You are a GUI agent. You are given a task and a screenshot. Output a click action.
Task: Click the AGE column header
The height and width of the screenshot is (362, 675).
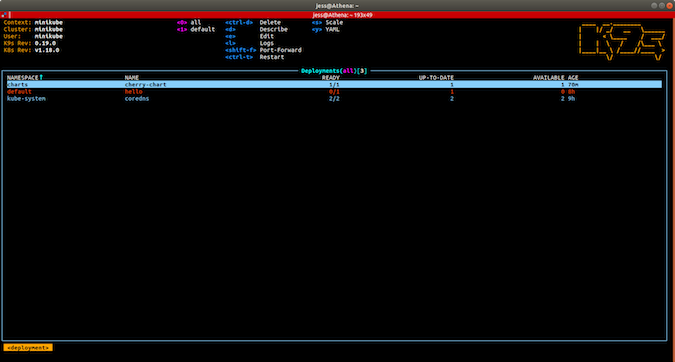click(573, 77)
